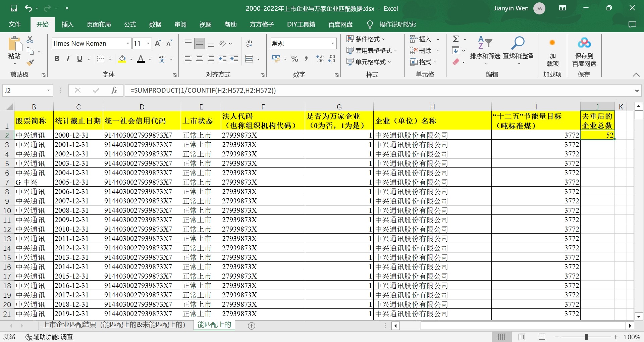Click the AutoSum sigma icon
The image size is (644, 342).
tap(456, 39)
